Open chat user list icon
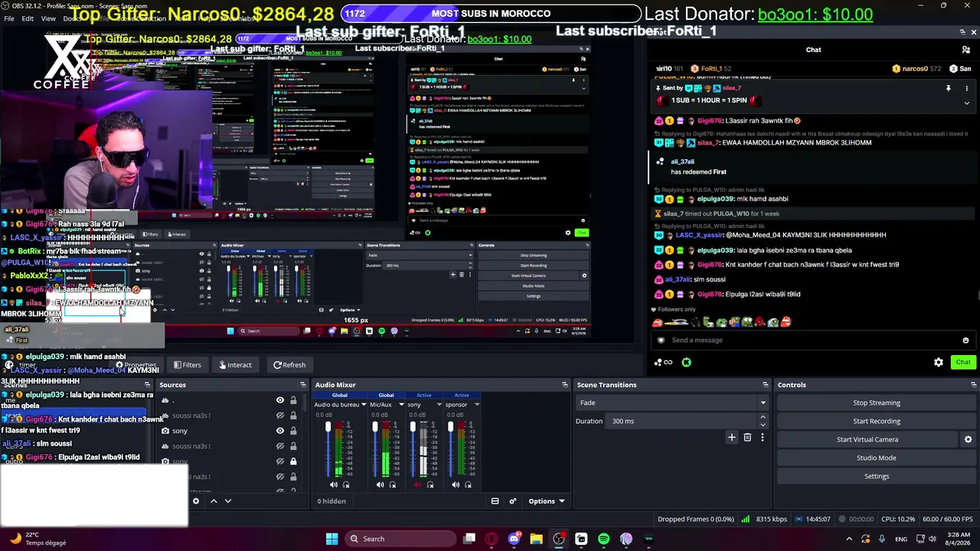Screen dimensions: 980x551 click(966, 50)
